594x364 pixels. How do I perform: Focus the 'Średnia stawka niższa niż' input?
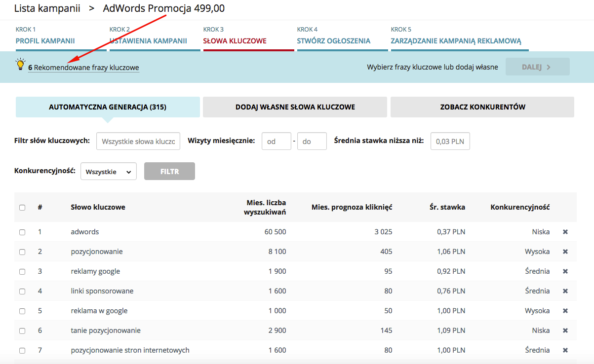click(x=450, y=142)
